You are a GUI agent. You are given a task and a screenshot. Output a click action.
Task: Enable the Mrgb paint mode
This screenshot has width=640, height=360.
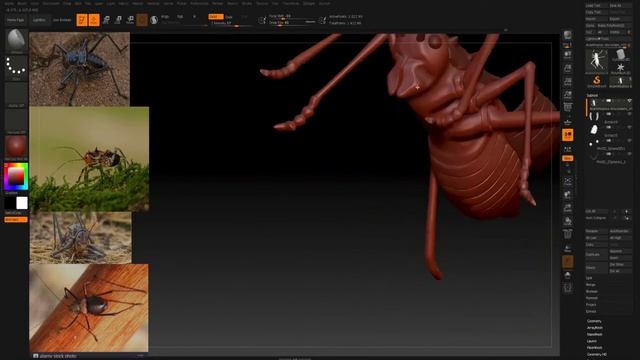pos(165,17)
